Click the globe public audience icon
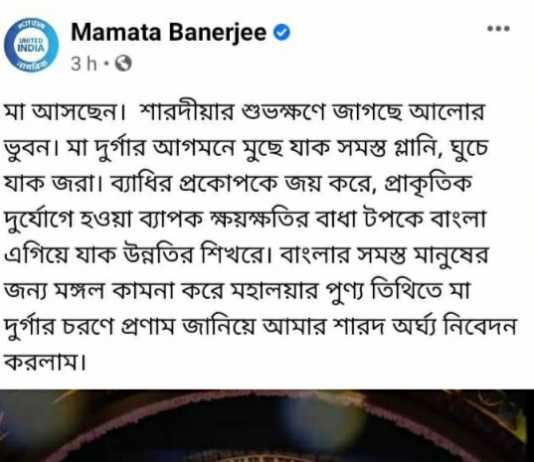534x462 pixels. pos(123,63)
